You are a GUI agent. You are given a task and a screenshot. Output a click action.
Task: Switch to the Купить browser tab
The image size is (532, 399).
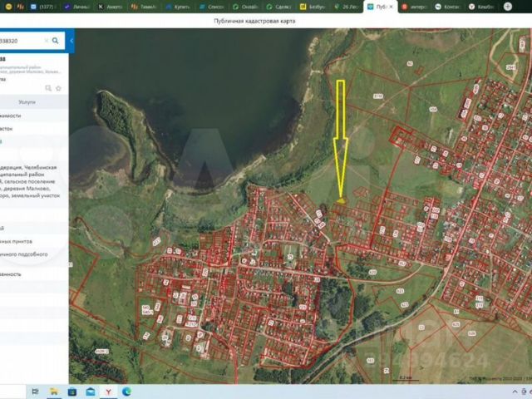tap(179, 6)
